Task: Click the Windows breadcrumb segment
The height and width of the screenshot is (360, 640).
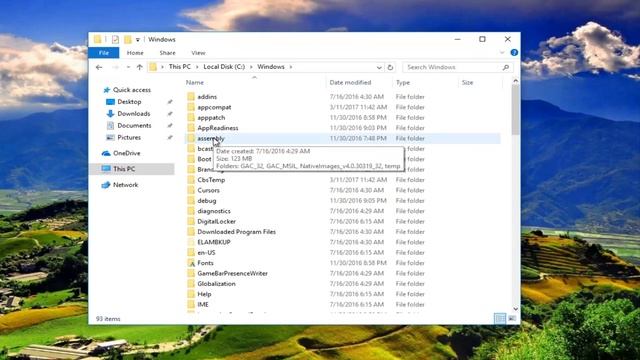Action: pyautogui.click(x=271, y=67)
